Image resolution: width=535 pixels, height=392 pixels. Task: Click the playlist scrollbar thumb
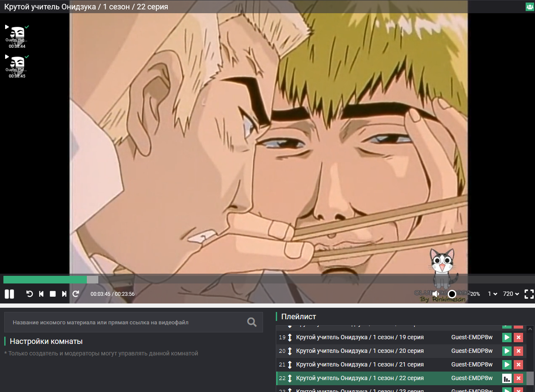pyautogui.click(x=530, y=378)
